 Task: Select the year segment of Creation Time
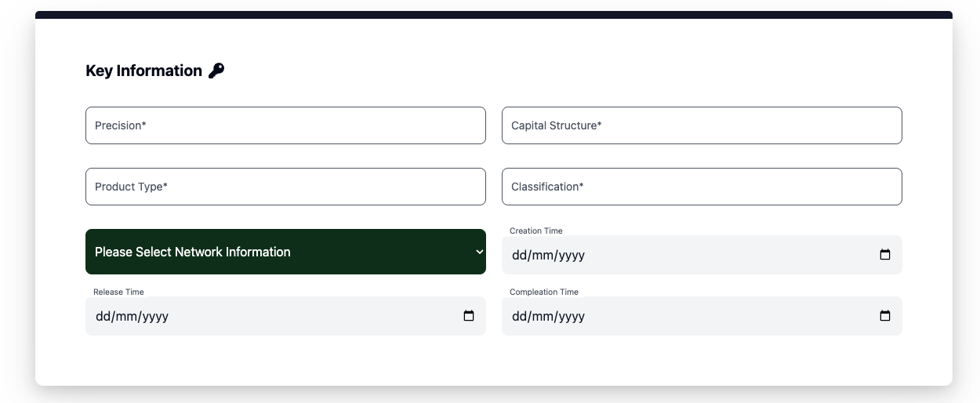click(x=571, y=255)
